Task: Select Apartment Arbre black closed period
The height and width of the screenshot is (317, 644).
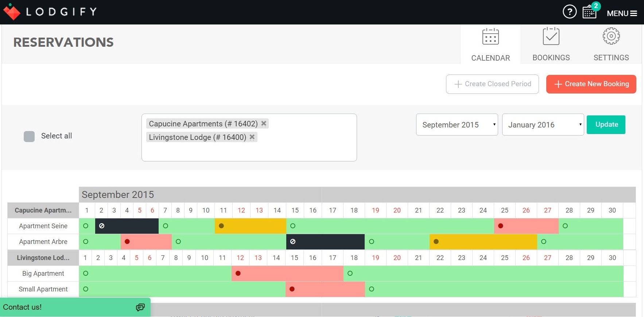Action: pos(325,242)
